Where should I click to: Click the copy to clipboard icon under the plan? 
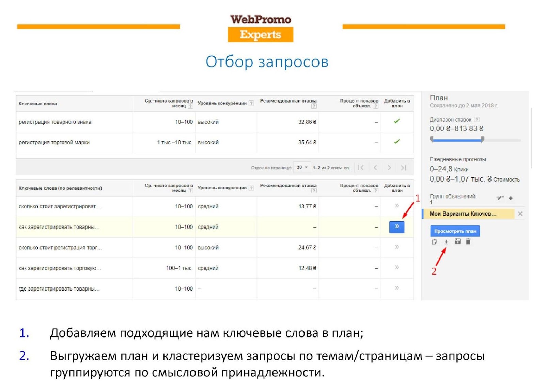click(434, 242)
